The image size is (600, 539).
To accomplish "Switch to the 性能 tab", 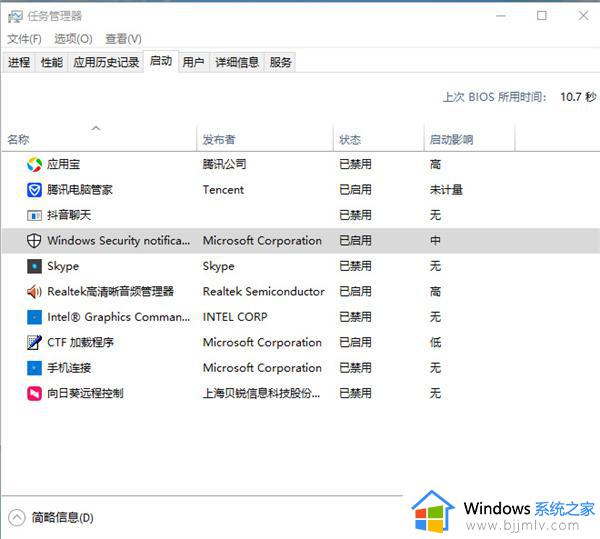I will [x=52, y=62].
